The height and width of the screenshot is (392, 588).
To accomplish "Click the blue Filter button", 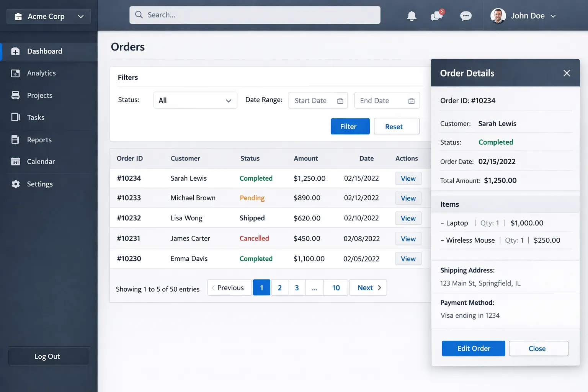I will [x=350, y=126].
